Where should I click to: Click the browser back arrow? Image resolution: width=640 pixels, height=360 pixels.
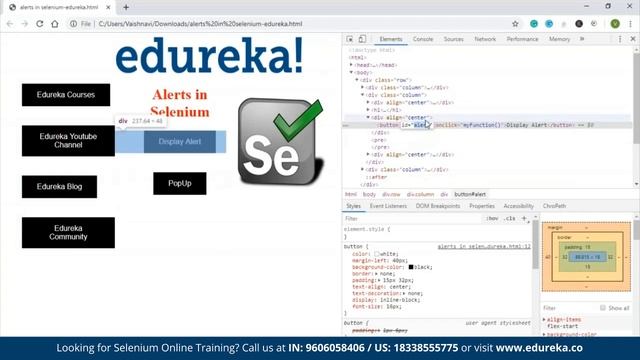point(10,24)
